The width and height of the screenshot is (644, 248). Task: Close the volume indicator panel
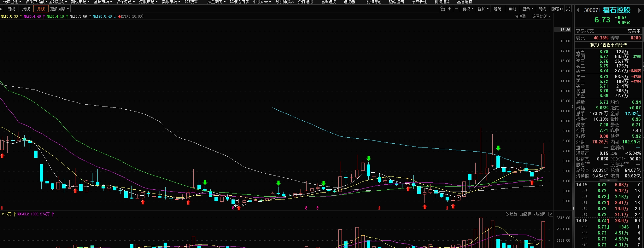pos(551,214)
